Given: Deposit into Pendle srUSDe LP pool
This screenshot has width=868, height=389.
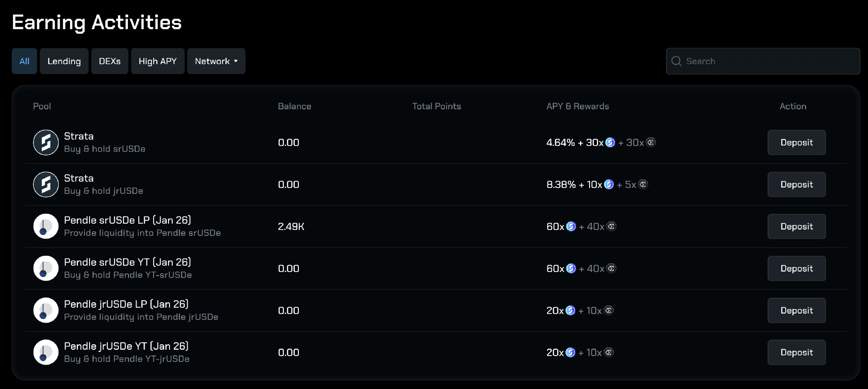Looking at the screenshot, I should tap(797, 226).
